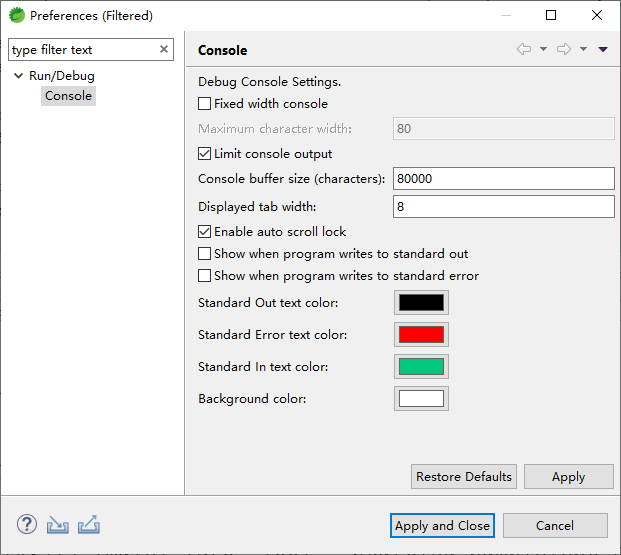Collapse the Run/Debug tree node
Viewport: 621px width, 555px height.
click(18, 76)
